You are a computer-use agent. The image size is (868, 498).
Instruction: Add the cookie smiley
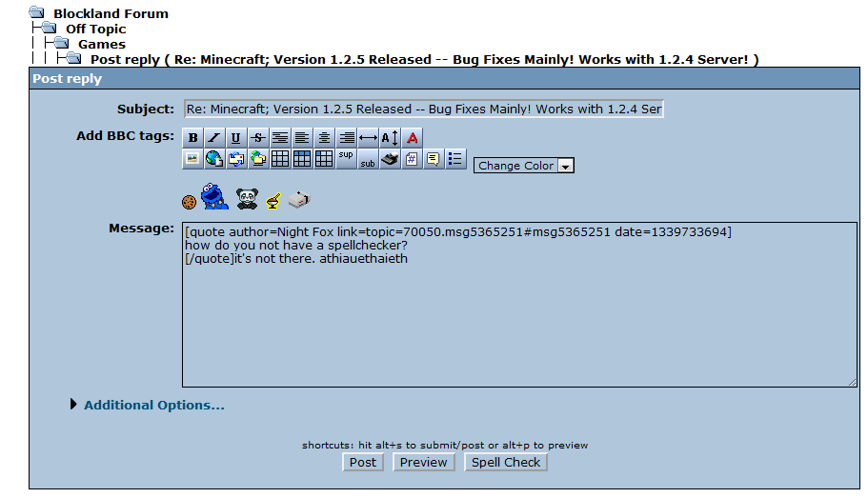click(189, 202)
